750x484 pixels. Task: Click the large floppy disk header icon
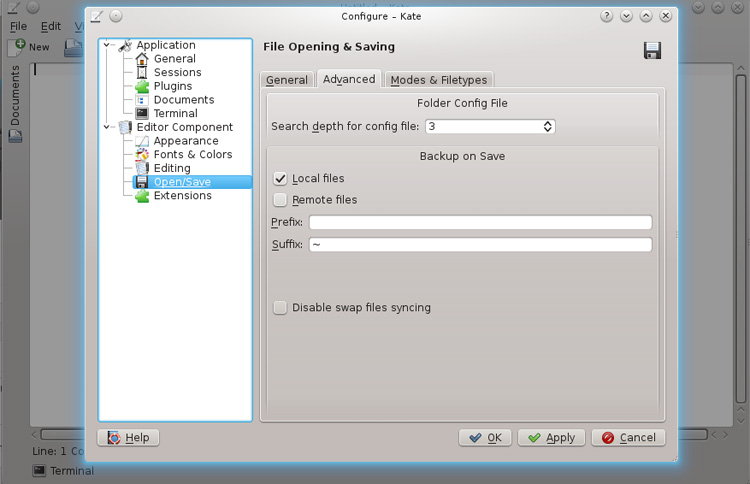652,50
